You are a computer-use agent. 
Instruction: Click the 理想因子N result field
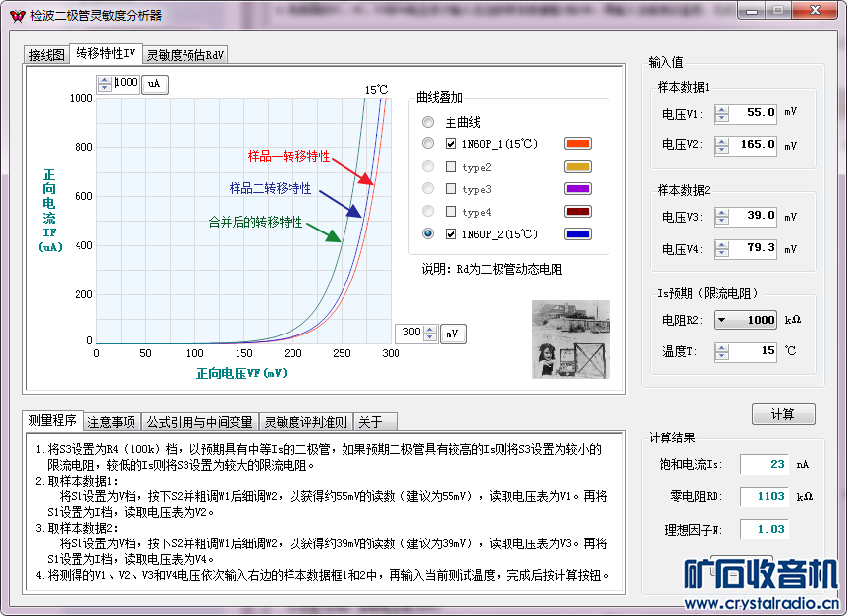tap(764, 529)
